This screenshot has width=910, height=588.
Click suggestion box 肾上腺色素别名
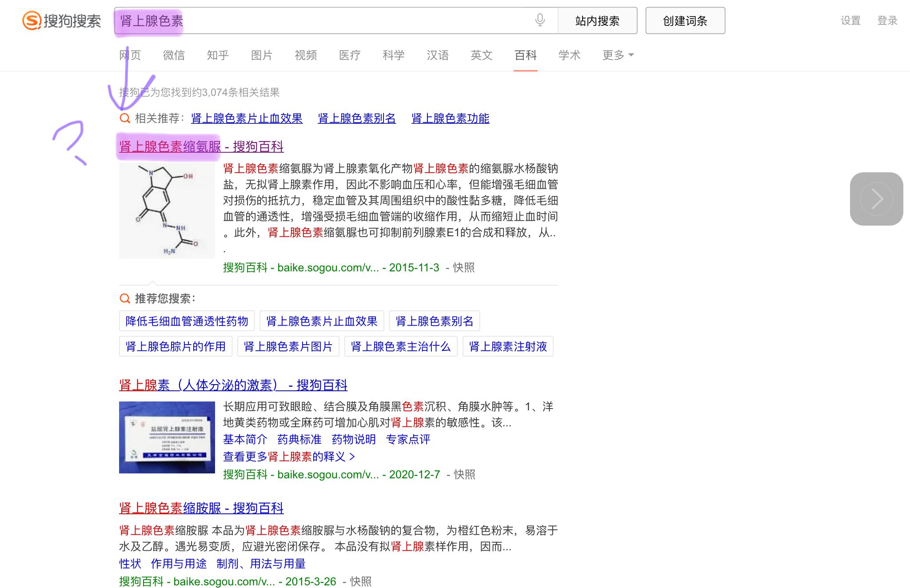point(435,321)
